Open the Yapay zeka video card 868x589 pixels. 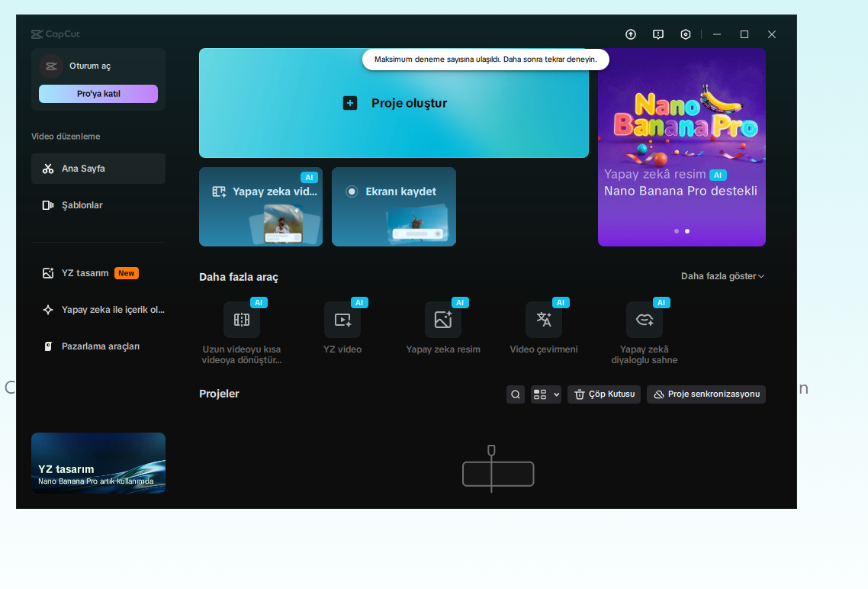[x=261, y=207]
